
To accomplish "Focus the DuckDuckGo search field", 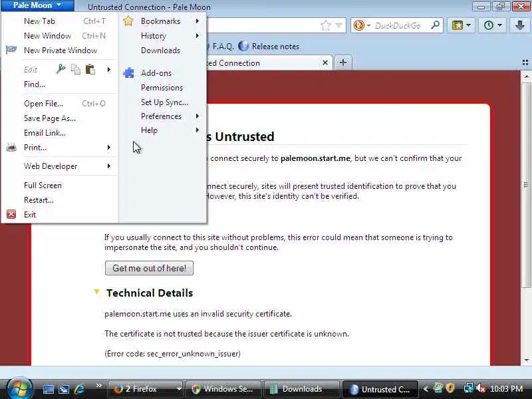I will (x=398, y=25).
